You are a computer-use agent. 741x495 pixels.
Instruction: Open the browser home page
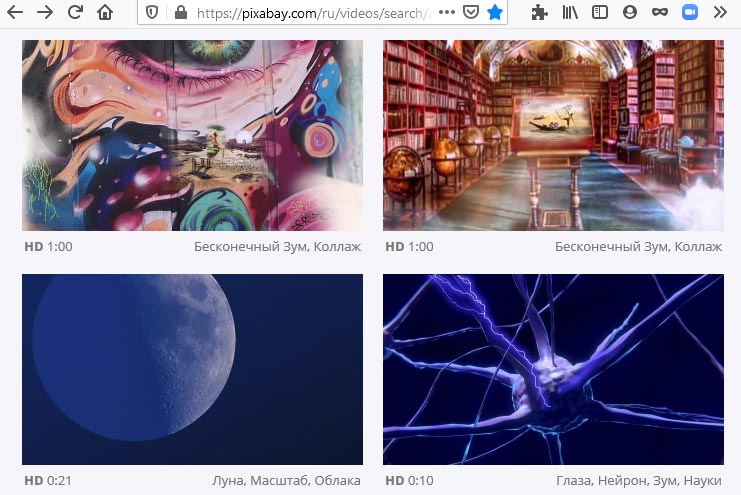coord(105,12)
